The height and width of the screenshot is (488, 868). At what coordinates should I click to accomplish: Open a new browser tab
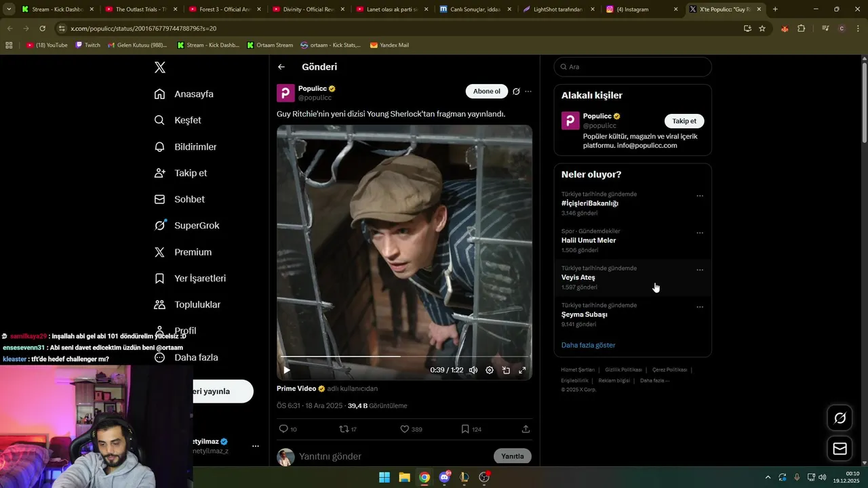tap(775, 9)
